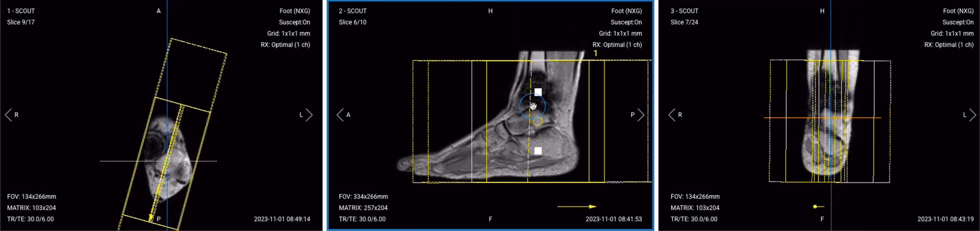Click yellow direction arrow at bottom of panel 2
Screen dimensions: 980x231
click(x=577, y=207)
